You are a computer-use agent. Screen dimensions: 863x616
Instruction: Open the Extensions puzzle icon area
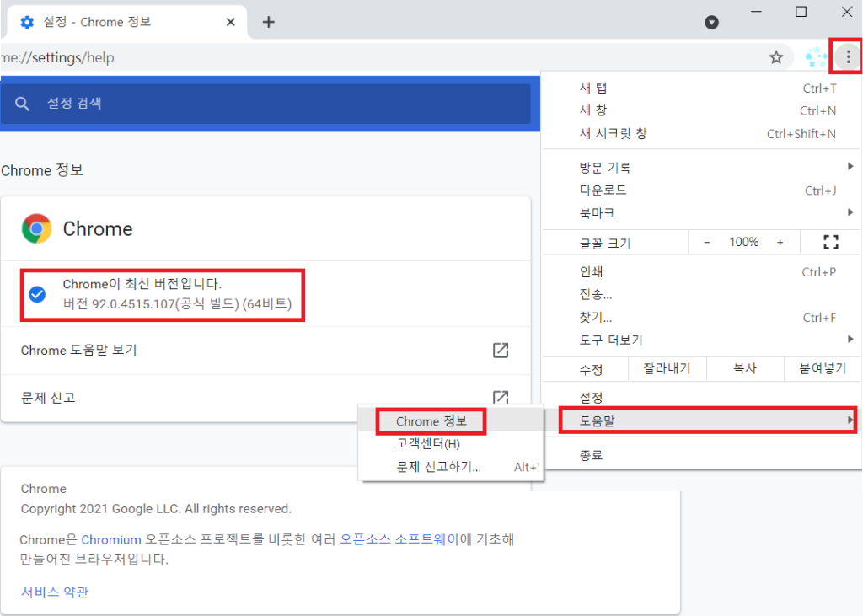(814, 56)
